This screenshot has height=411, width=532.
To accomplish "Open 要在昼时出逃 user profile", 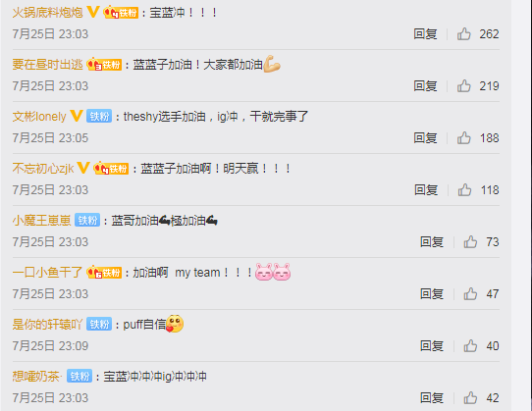I will click(x=47, y=64).
